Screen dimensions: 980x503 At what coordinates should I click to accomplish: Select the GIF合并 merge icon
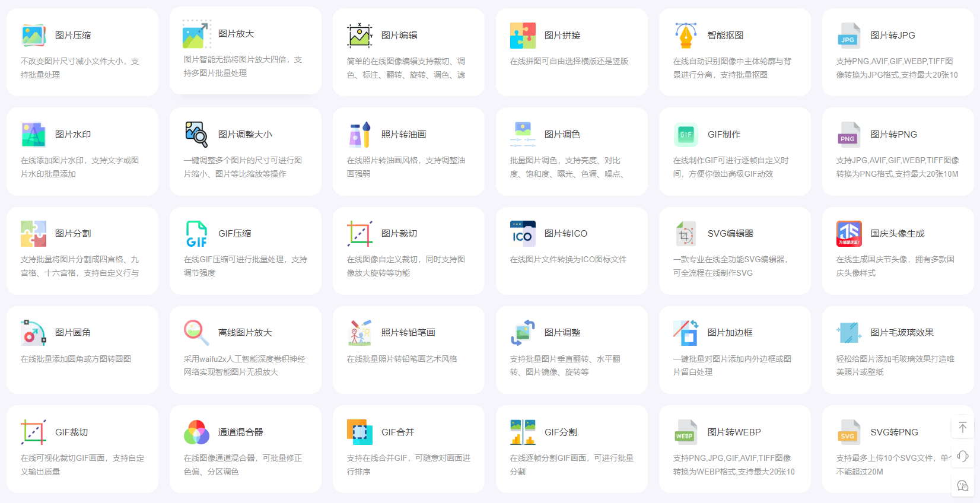360,432
